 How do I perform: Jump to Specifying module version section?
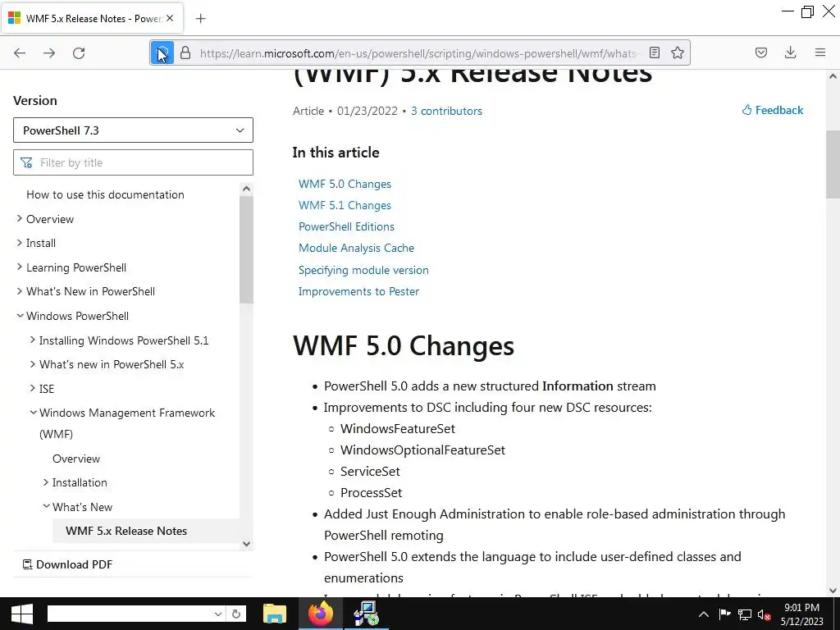click(x=363, y=270)
